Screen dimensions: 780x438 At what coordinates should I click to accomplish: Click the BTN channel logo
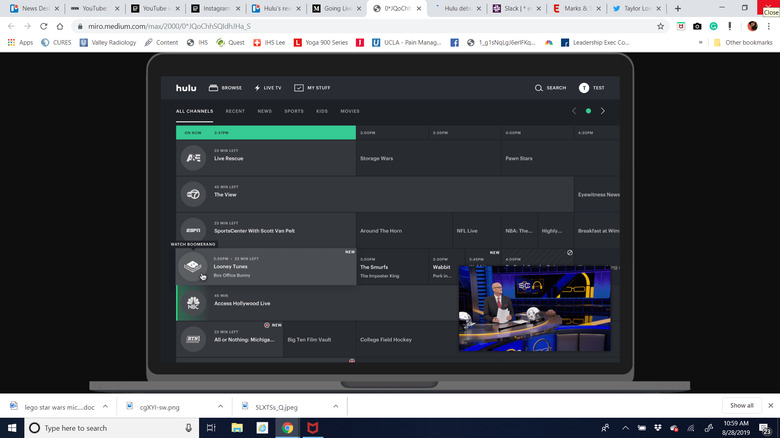point(193,340)
